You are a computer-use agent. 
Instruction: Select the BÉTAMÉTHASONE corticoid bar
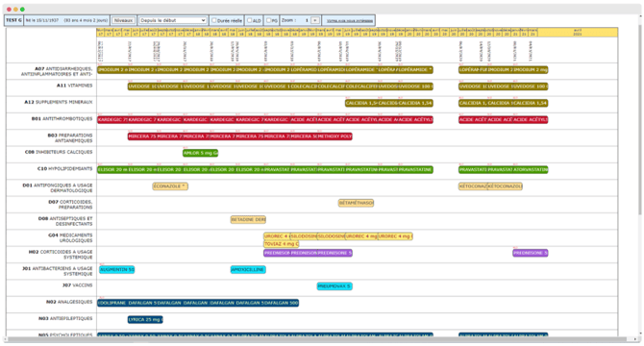point(356,203)
